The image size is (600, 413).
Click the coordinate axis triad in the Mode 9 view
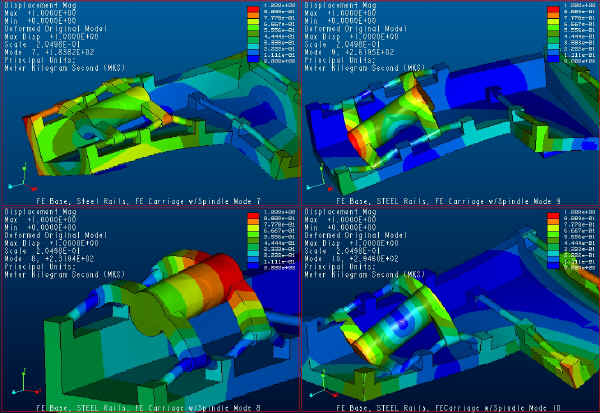pos(319,178)
